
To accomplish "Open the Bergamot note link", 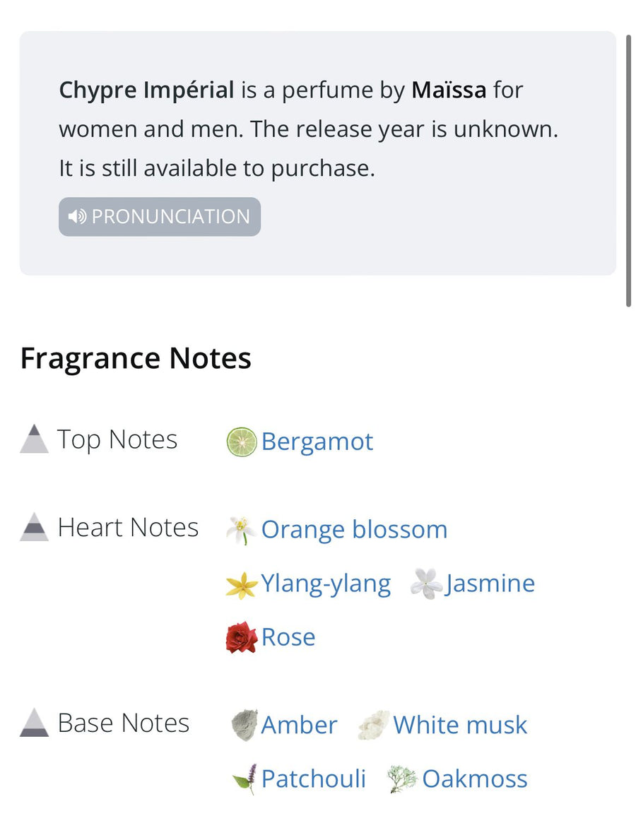I will [317, 442].
